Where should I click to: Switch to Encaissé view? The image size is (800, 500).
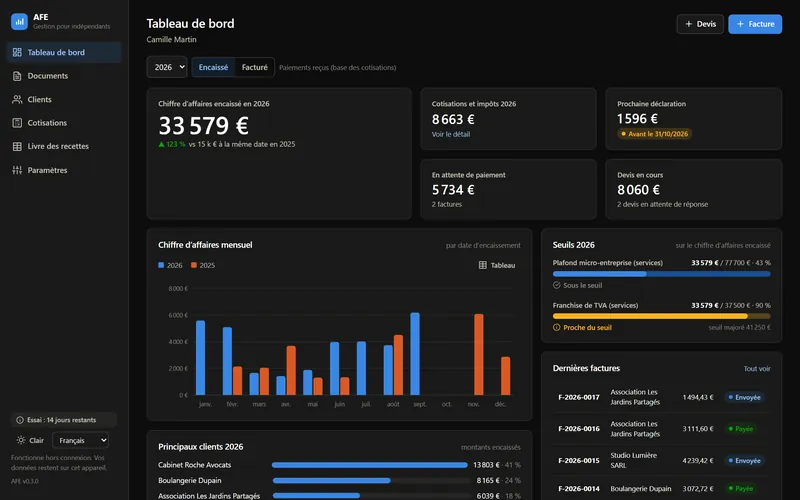point(213,67)
